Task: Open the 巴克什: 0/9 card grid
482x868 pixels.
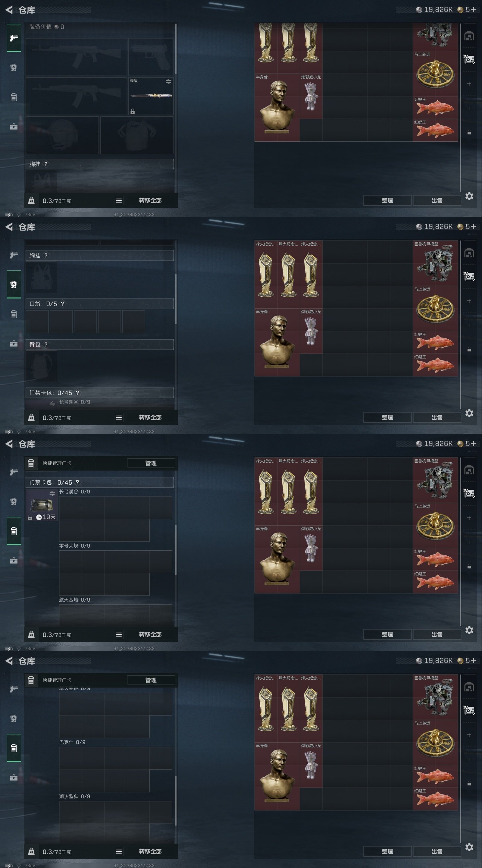Action: [116, 769]
